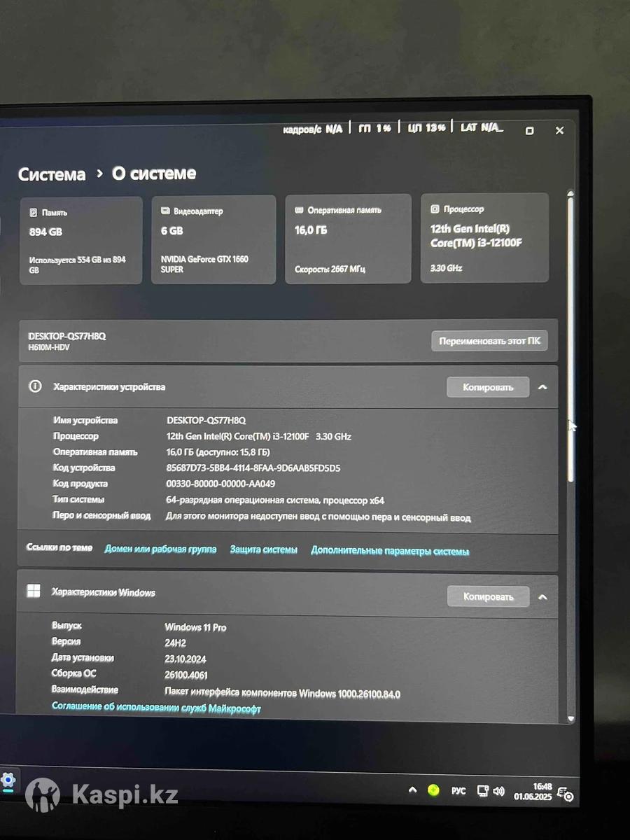Go back to Система breadcrumb
Viewport: 630px width, 840px height.
[52, 174]
